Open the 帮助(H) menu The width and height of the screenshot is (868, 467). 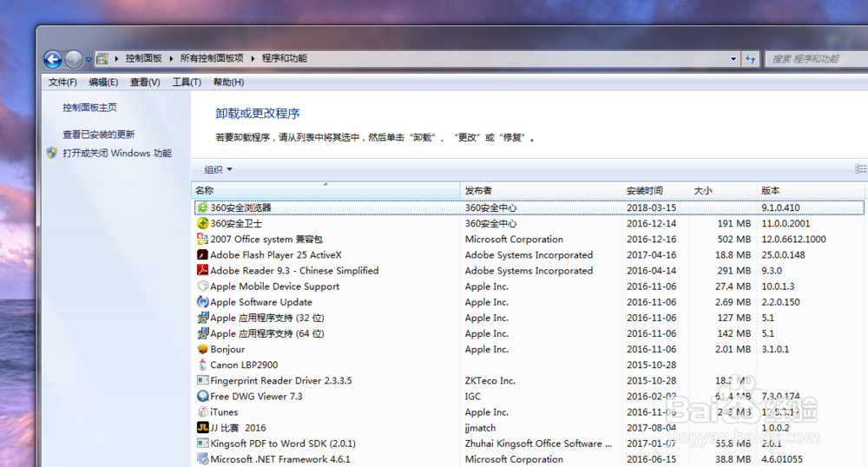[x=228, y=82]
